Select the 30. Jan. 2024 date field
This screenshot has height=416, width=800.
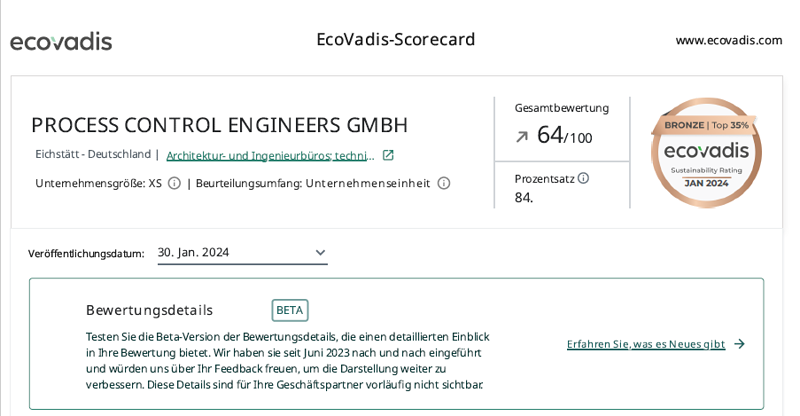click(x=242, y=253)
